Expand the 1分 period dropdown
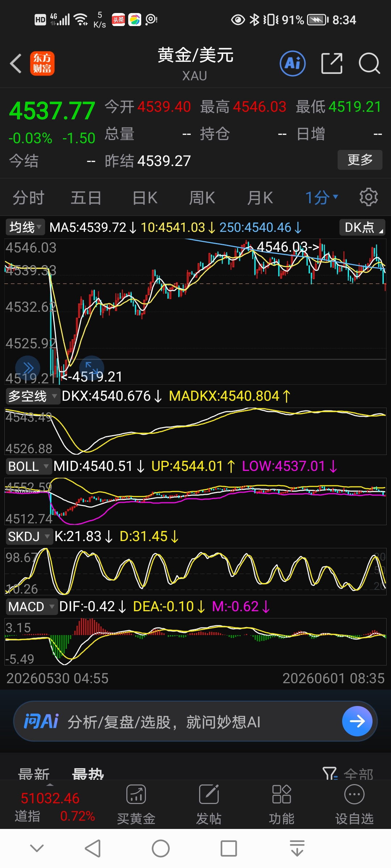 pos(321,197)
